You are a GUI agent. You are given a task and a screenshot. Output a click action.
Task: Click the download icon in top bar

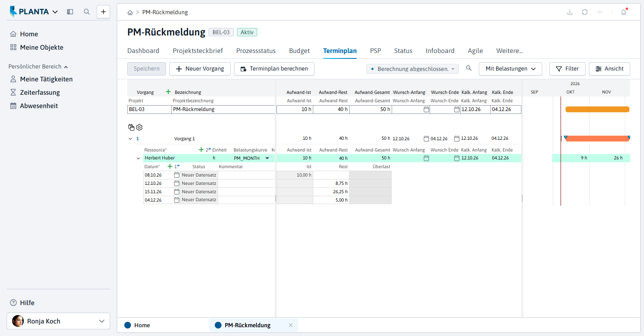click(x=570, y=12)
